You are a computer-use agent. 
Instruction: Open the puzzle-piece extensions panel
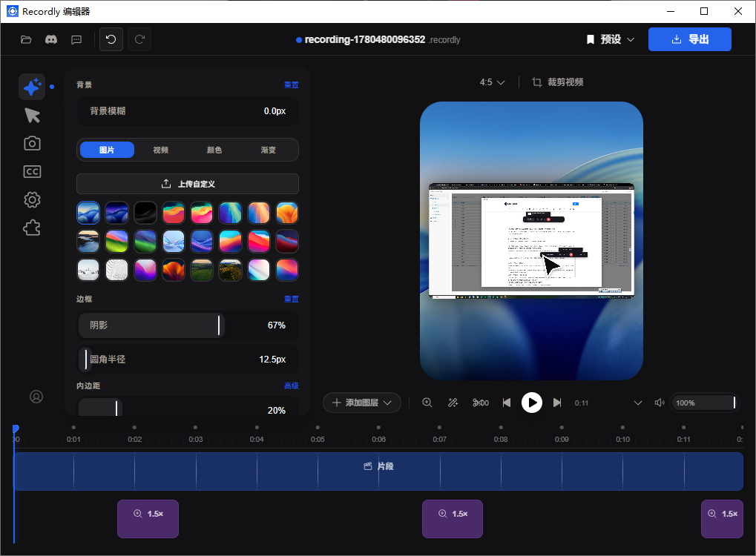(x=33, y=228)
